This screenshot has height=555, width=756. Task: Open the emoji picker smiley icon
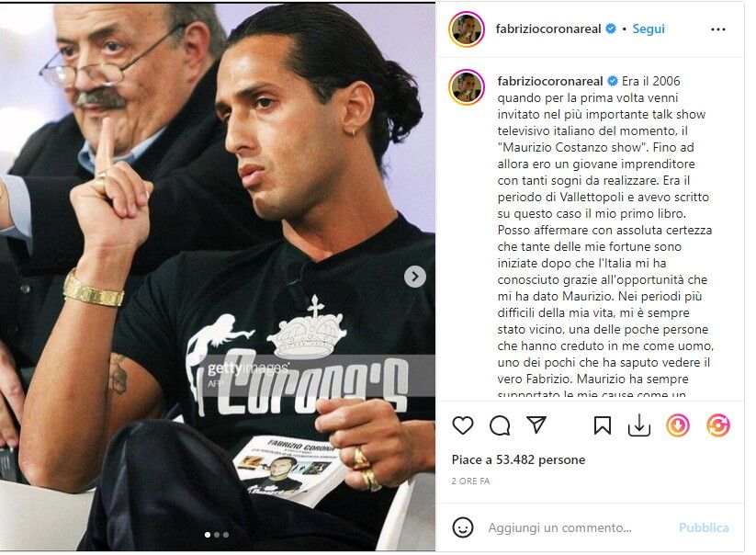click(463, 527)
